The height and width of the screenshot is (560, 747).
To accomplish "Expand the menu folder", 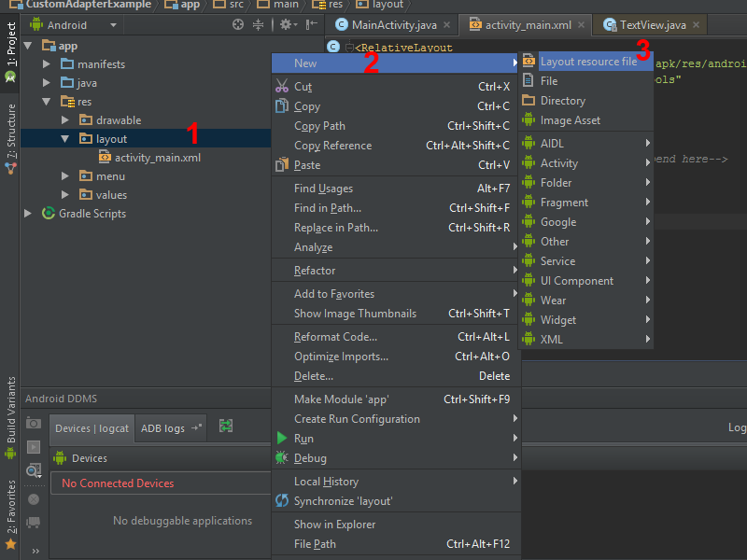I will point(65,176).
